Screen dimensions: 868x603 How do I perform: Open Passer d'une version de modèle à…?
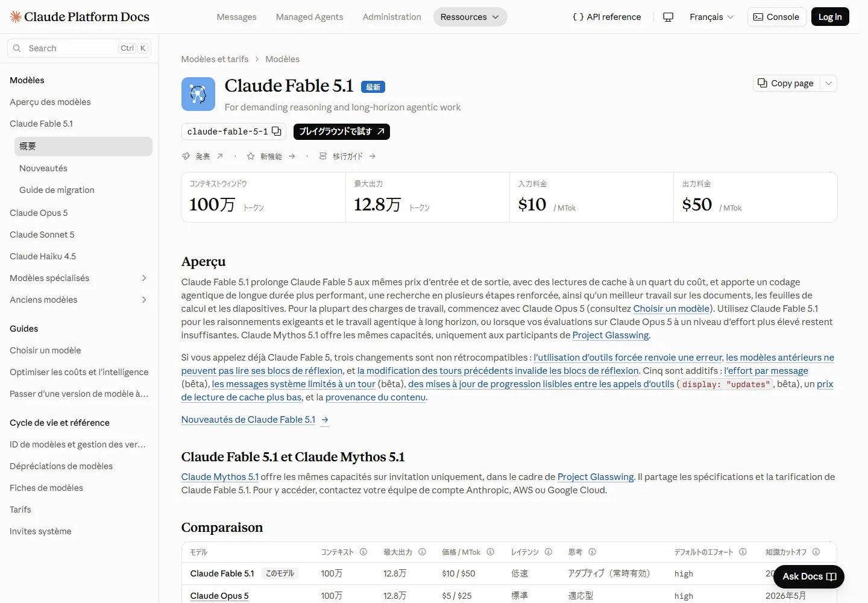pyautogui.click(x=79, y=394)
